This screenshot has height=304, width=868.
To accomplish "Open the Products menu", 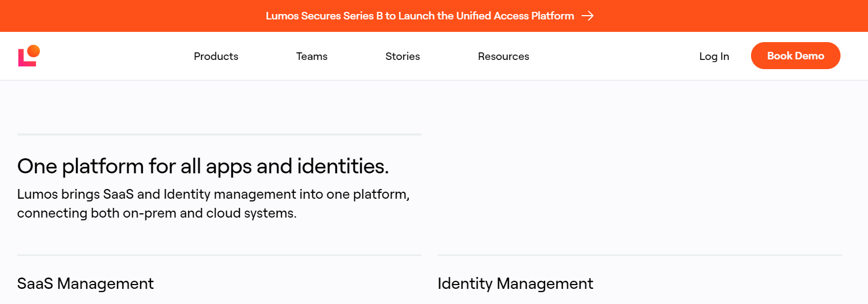I will tap(216, 56).
